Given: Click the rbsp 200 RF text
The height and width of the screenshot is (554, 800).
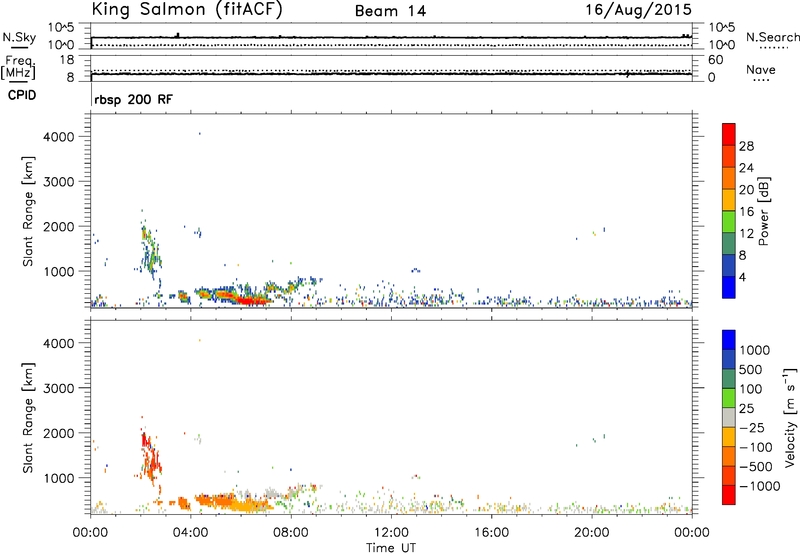Looking at the screenshot, I should (134, 99).
